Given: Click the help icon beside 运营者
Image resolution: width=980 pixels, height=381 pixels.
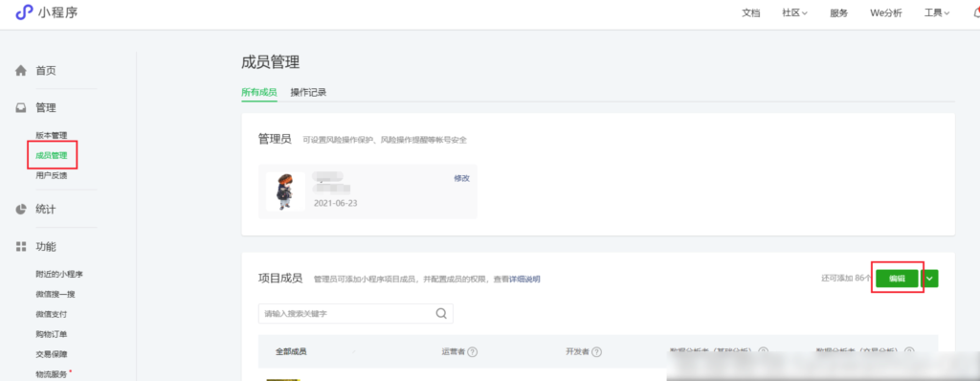Looking at the screenshot, I should [x=473, y=352].
